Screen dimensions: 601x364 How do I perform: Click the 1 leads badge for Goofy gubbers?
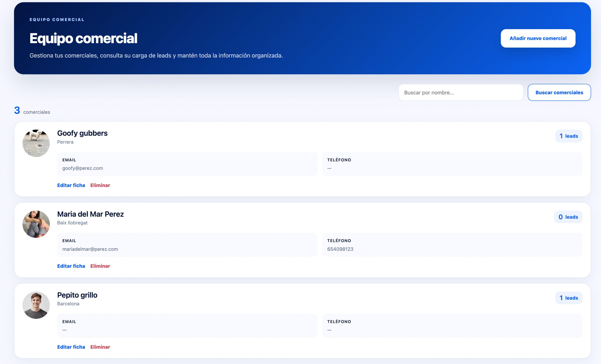coord(569,136)
